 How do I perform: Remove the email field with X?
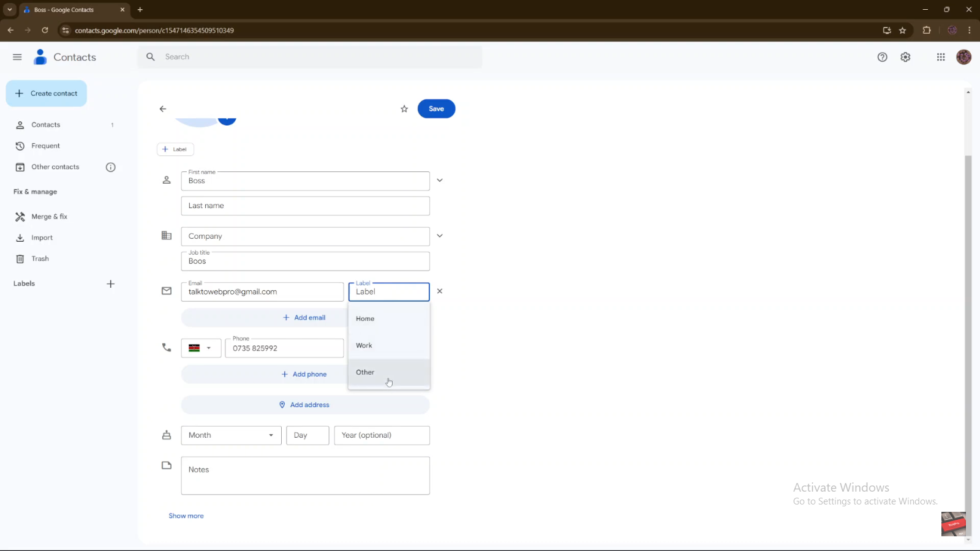click(440, 291)
